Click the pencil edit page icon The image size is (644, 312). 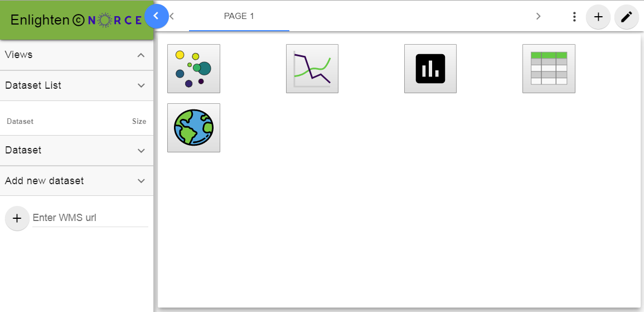point(626,17)
